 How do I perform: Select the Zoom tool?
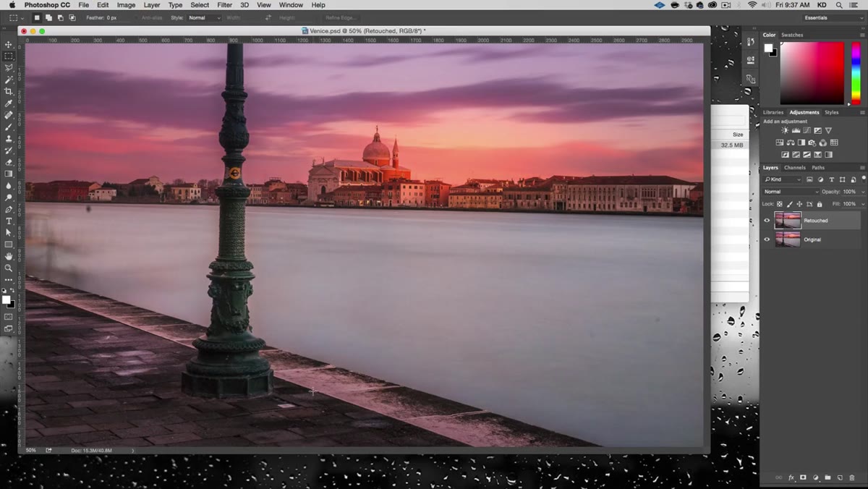pyautogui.click(x=9, y=268)
